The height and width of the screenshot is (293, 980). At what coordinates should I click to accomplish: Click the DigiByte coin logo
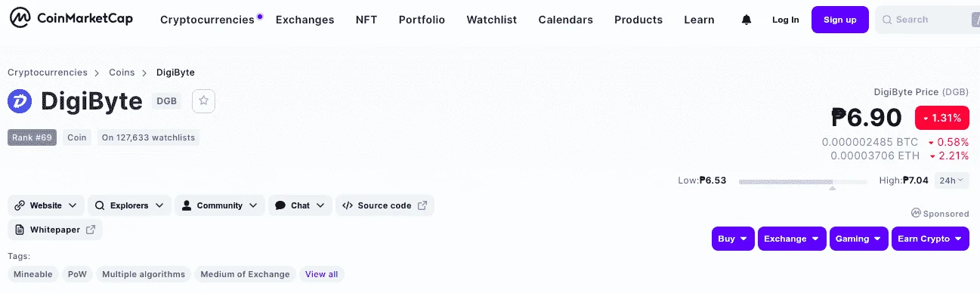pyautogui.click(x=20, y=101)
